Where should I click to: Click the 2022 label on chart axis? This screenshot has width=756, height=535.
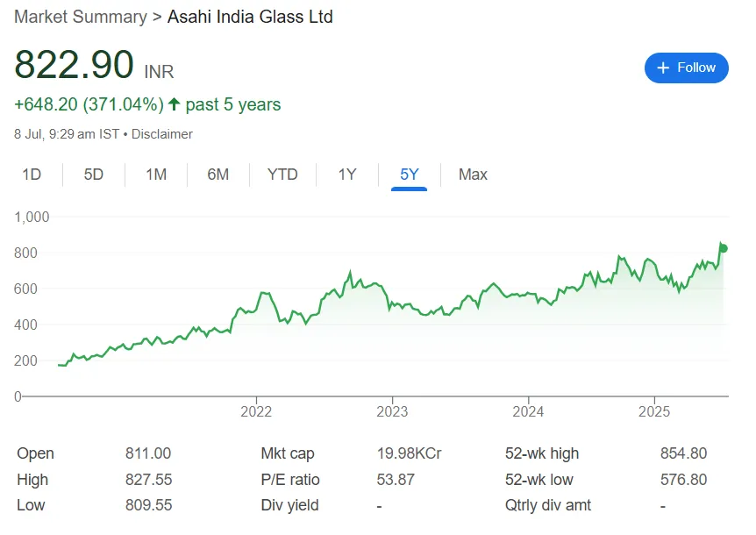[x=256, y=411]
